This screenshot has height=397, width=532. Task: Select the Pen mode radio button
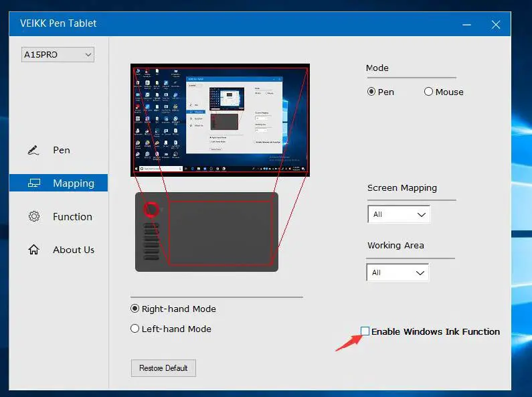[x=371, y=92]
